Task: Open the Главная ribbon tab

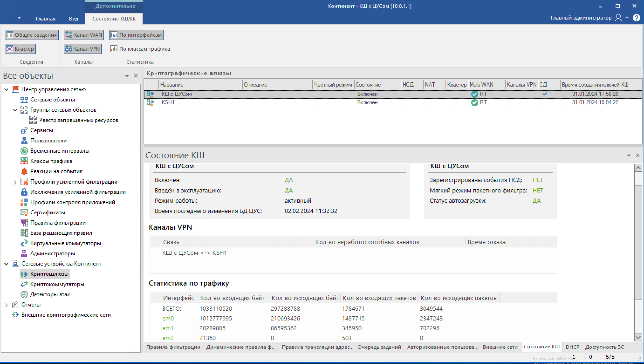Action: point(45,18)
